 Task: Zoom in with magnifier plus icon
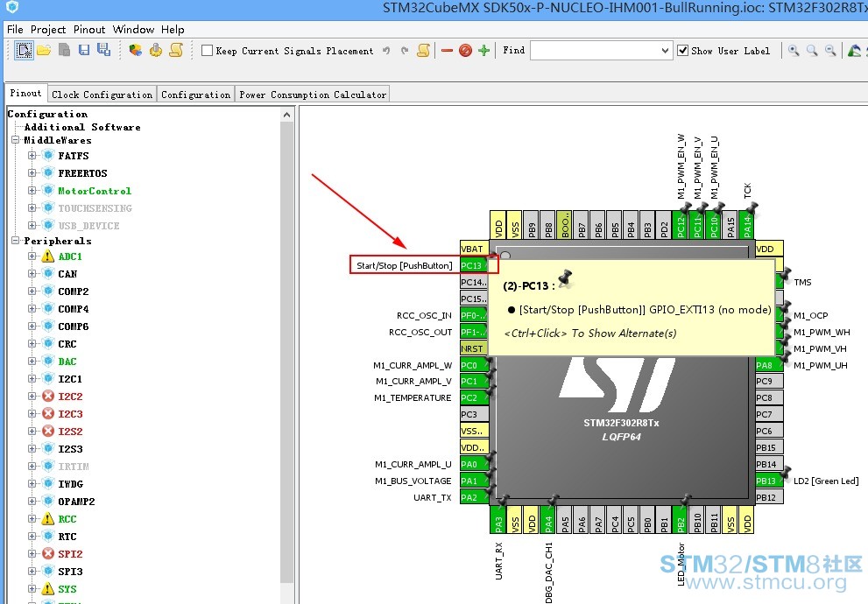794,51
